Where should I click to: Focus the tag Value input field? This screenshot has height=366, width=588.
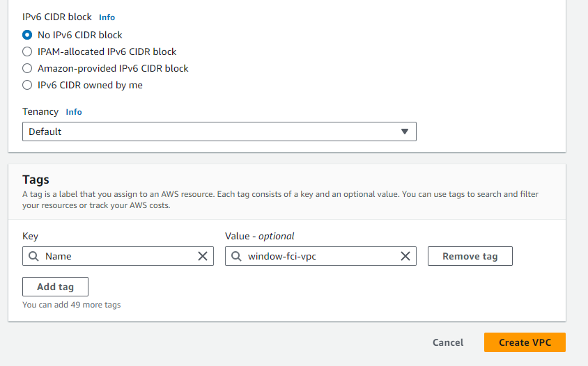click(320, 256)
